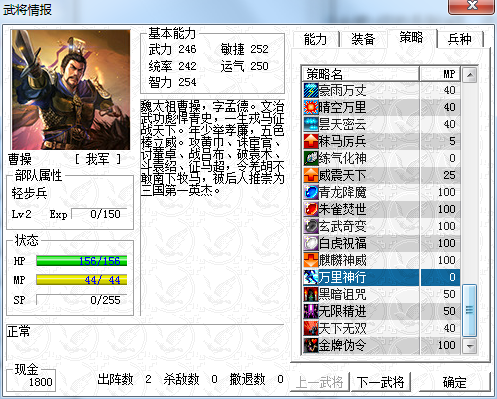Click the 确定 button
The width and height of the screenshot is (497, 399).
(454, 382)
